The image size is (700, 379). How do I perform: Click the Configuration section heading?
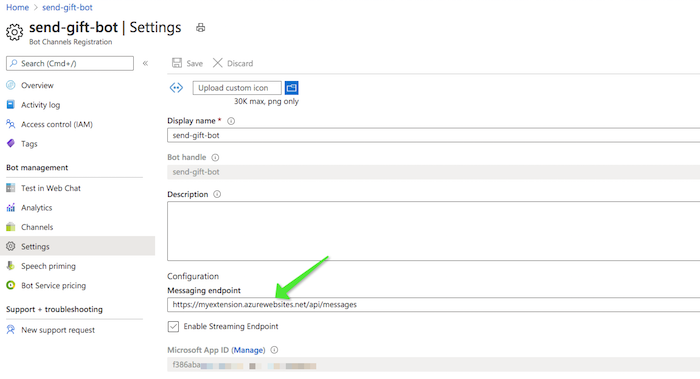[193, 276]
